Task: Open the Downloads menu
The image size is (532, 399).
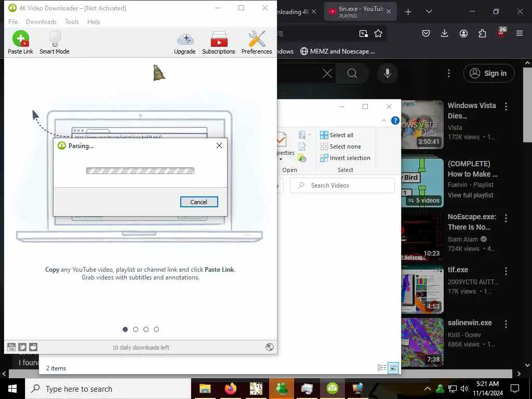Action: tap(41, 22)
